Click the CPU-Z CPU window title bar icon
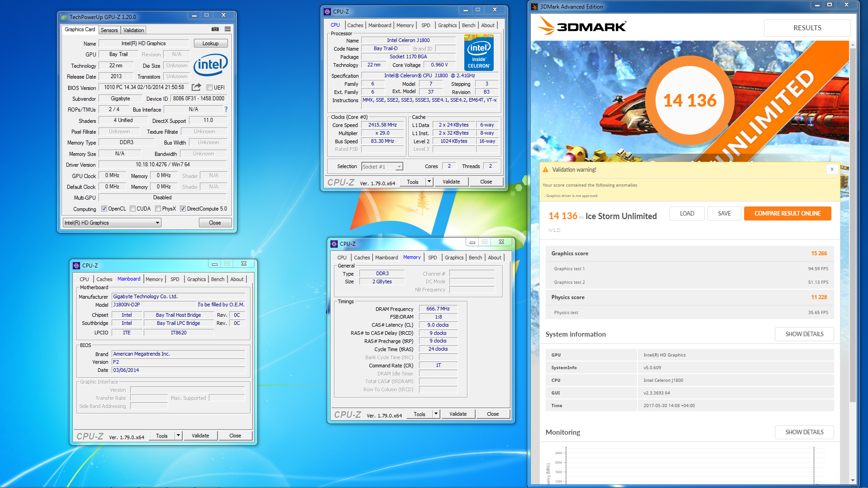The image size is (868, 488). (327, 11)
